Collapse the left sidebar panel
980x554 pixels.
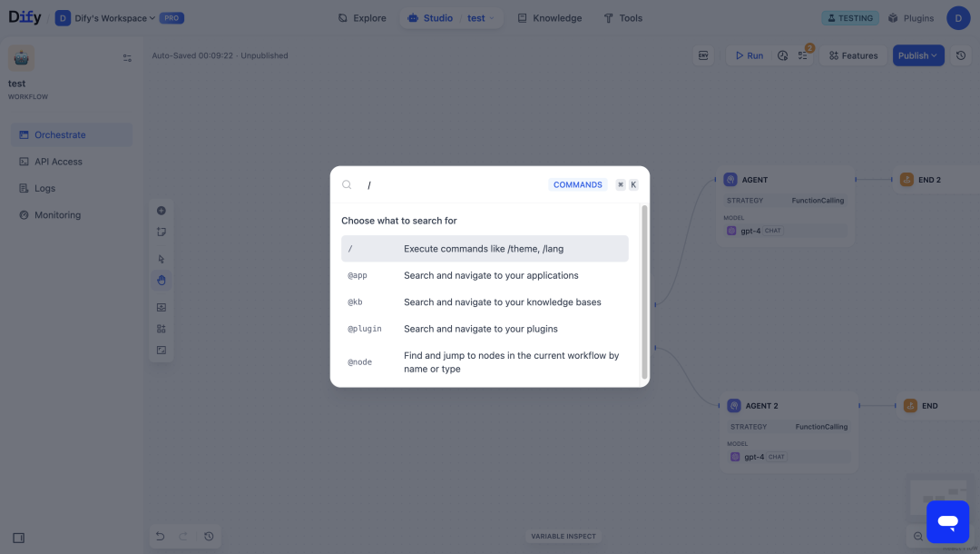tap(19, 538)
